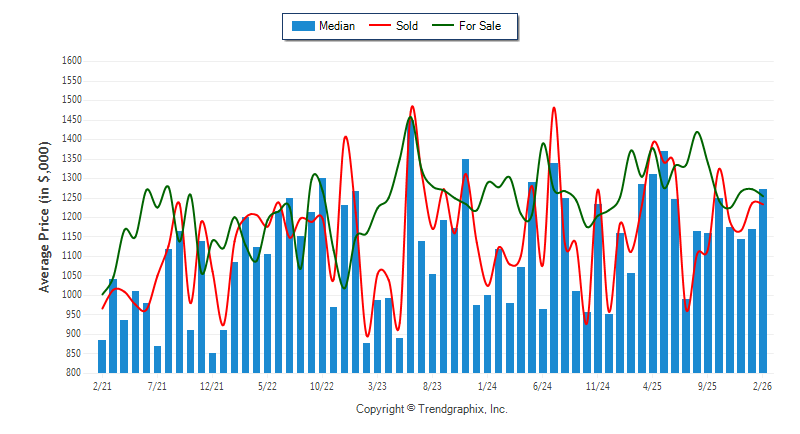Viewport: 800px width, 434px height.
Task: Toggle the Median series legend label
Action: pyautogui.click(x=336, y=26)
